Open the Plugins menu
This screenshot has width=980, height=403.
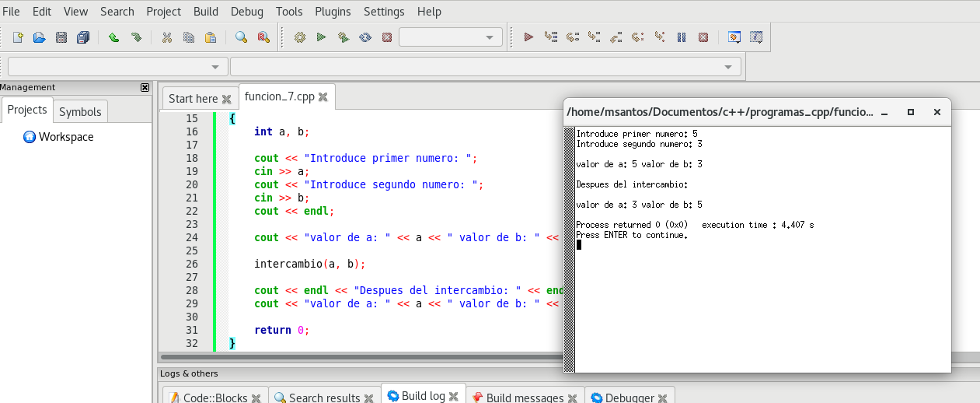point(333,12)
